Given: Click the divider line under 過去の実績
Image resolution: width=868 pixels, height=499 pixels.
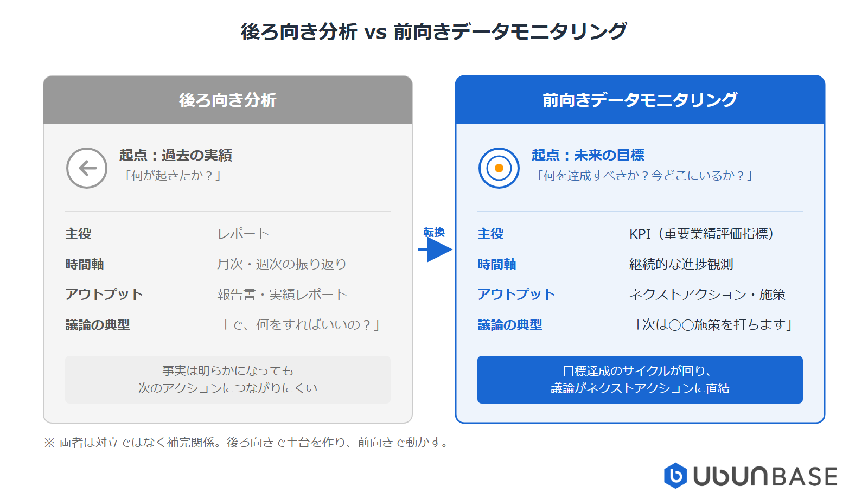Looking at the screenshot, I should pos(227,211).
